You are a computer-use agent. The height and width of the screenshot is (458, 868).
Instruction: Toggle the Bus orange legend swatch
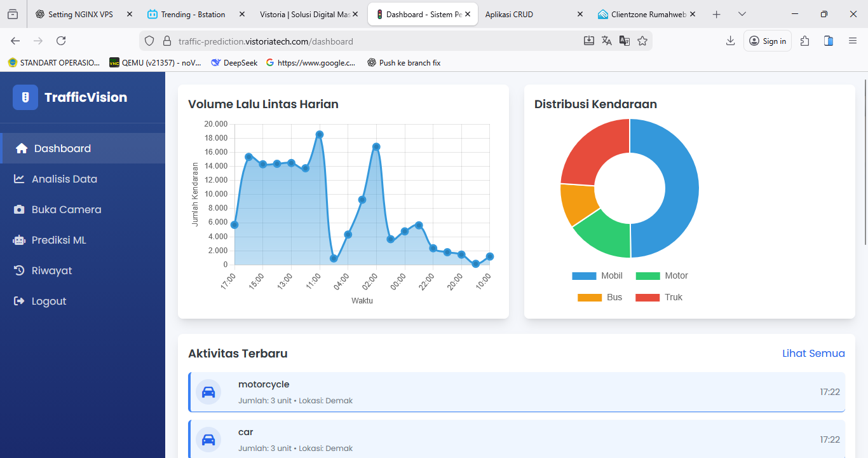coord(590,297)
